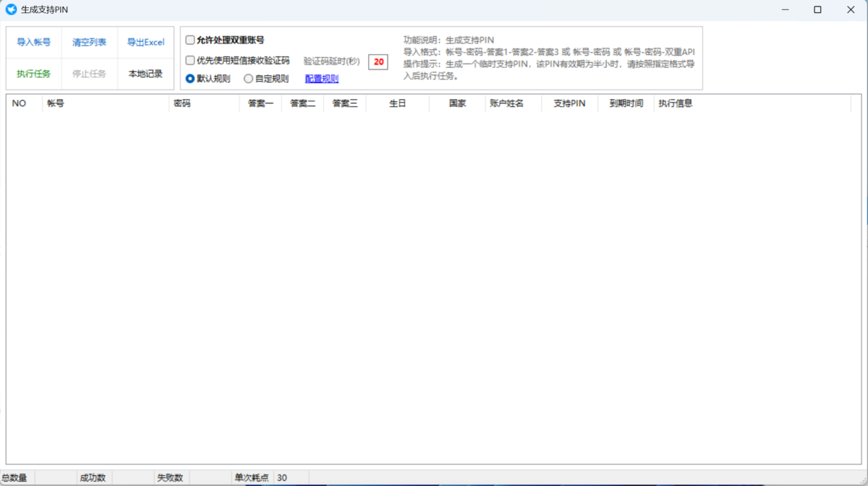Viewport: 868px width, 486px height.
Task: Click 清空列表 to clear the list
Action: pos(89,42)
